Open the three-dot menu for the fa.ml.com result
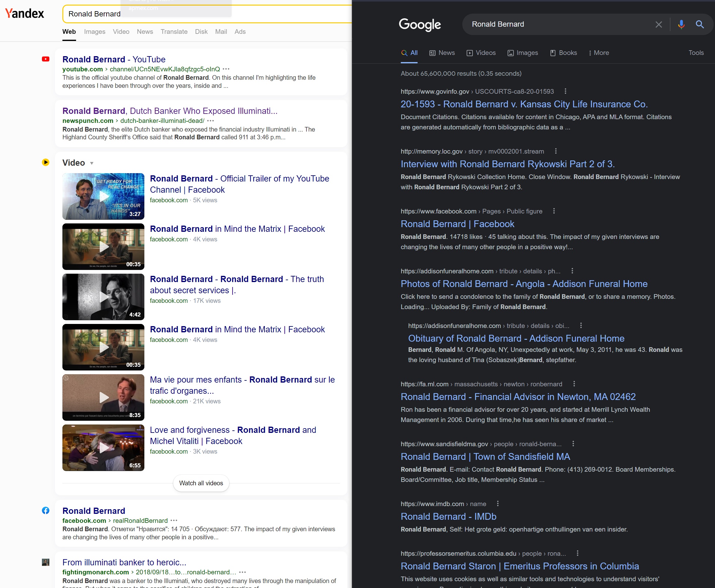715x588 pixels. (x=574, y=384)
